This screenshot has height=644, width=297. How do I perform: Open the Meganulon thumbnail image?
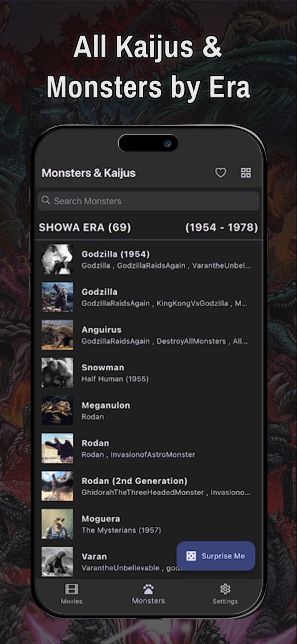pos(57,410)
